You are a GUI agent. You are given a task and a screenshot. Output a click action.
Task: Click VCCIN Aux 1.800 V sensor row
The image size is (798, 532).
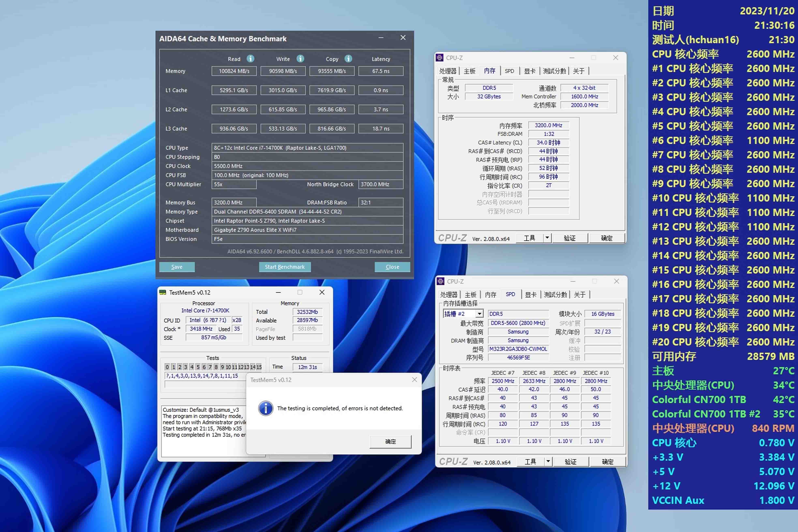(723, 500)
